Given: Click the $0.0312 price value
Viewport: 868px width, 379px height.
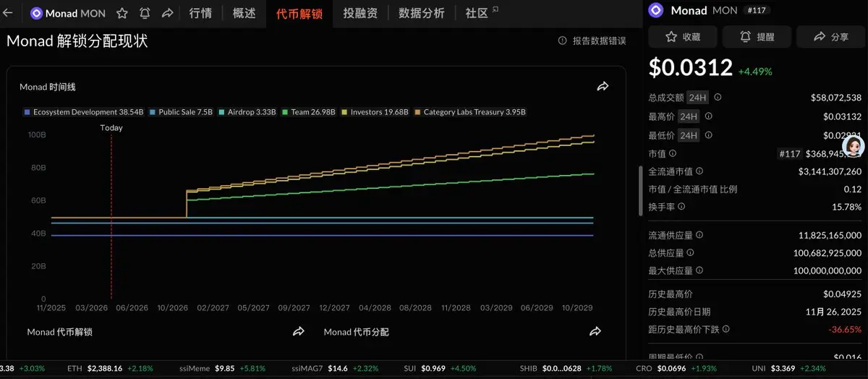Looking at the screenshot, I should coord(691,68).
